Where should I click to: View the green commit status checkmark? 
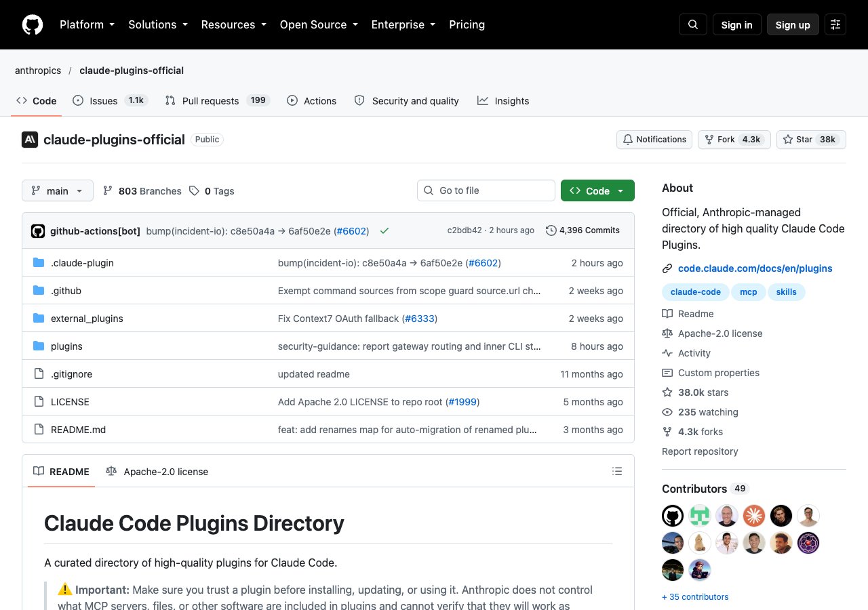(384, 230)
